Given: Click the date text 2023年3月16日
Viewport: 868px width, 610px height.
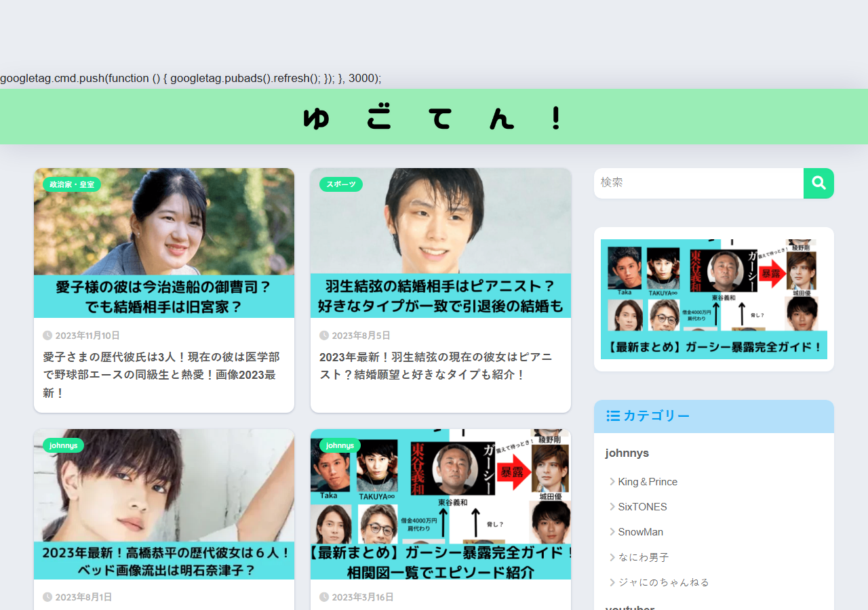Looking at the screenshot, I should coord(363,597).
